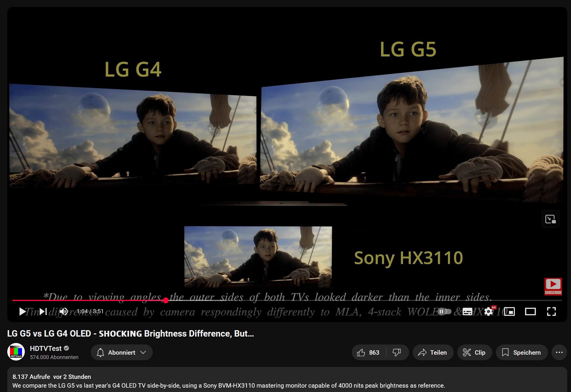Seek on the unplayed progress bar
The height and width of the screenshot is (392, 571).
tap(365, 300)
